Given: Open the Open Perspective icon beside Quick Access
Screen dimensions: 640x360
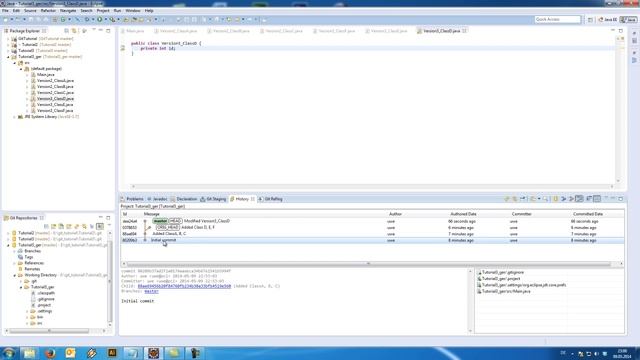Looking at the screenshot, I should pyautogui.click(x=590, y=20).
